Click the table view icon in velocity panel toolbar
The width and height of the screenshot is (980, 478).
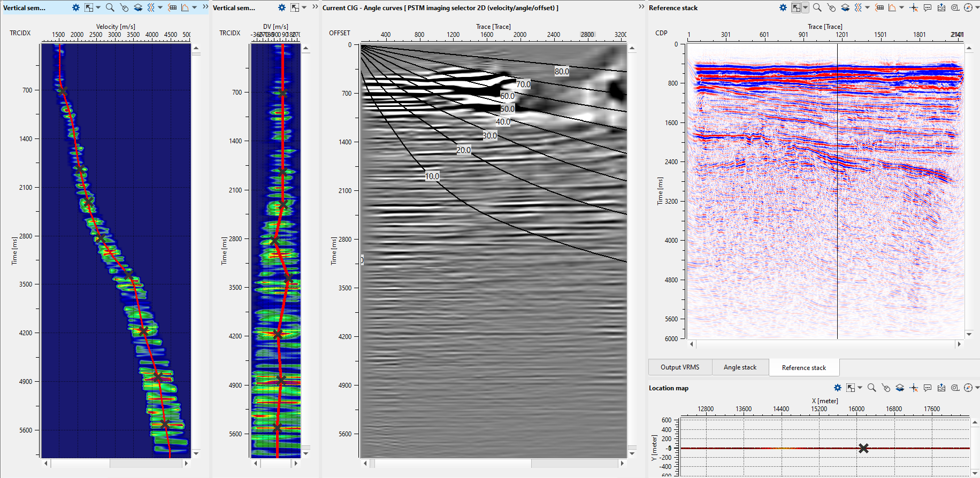pos(172,7)
